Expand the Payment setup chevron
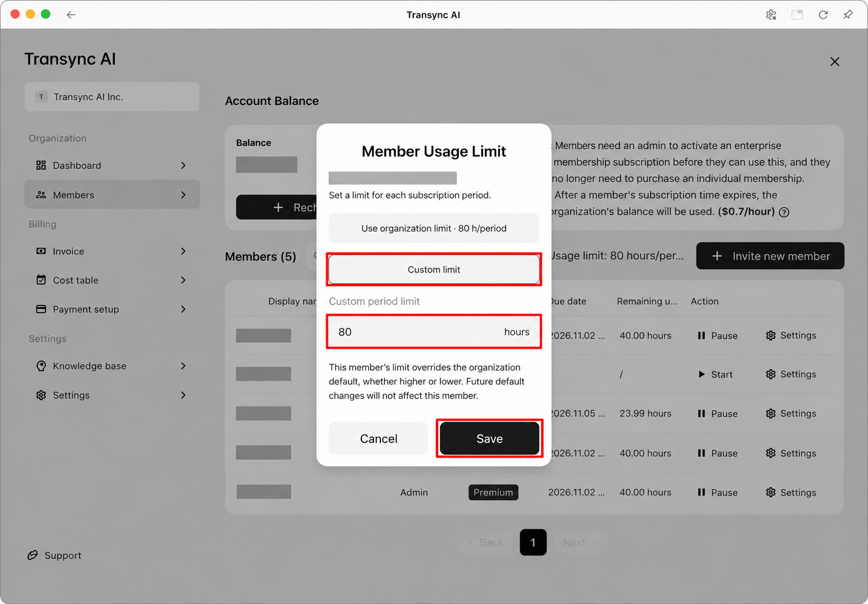 184,309
